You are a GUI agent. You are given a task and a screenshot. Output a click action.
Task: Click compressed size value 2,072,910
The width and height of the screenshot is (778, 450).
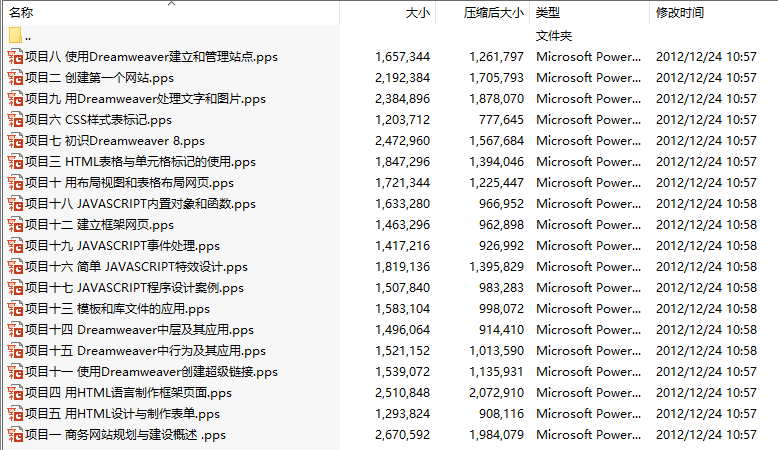pyautogui.click(x=497, y=393)
